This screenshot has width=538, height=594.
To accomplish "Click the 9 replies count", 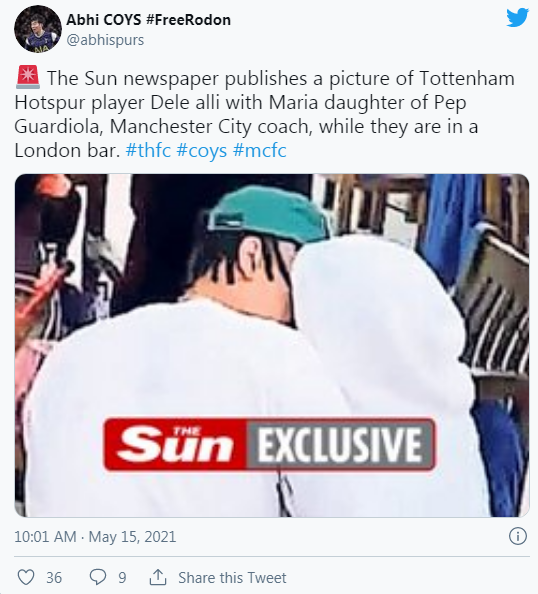I will pyautogui.click(x=122, y=578).
